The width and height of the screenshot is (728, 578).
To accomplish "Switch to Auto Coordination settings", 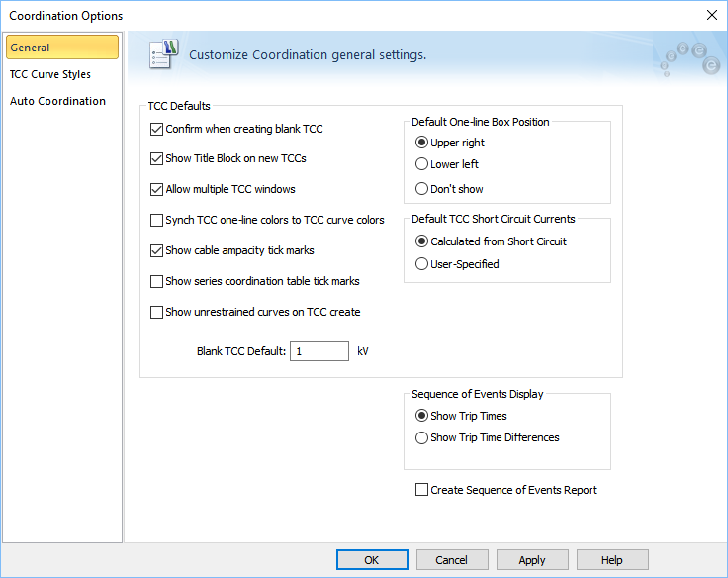I will pos(57,101).
